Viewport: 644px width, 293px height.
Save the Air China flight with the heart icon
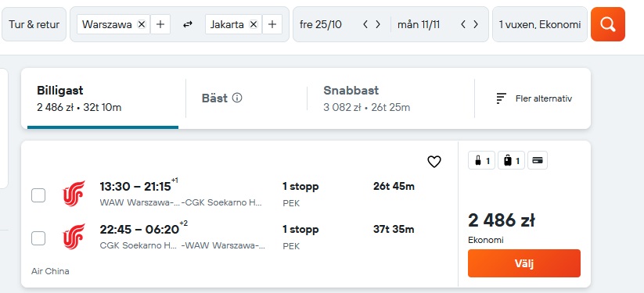pyautogui.click(x=434, y=162)
